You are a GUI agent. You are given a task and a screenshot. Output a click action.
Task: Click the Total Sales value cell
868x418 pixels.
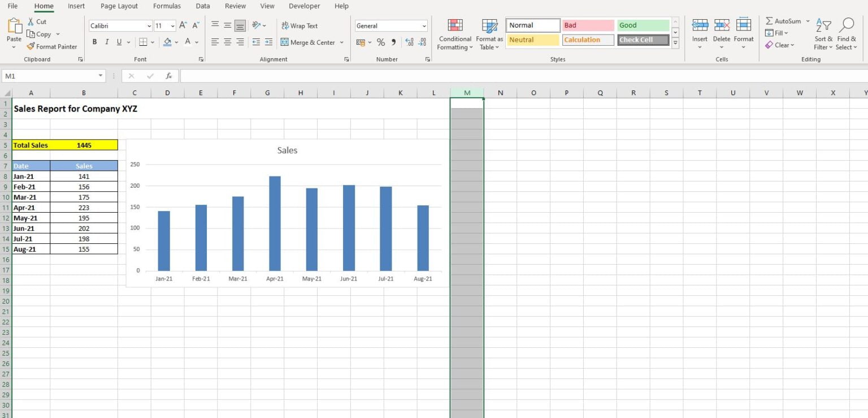pyautogui.click(x=84, y=145)
